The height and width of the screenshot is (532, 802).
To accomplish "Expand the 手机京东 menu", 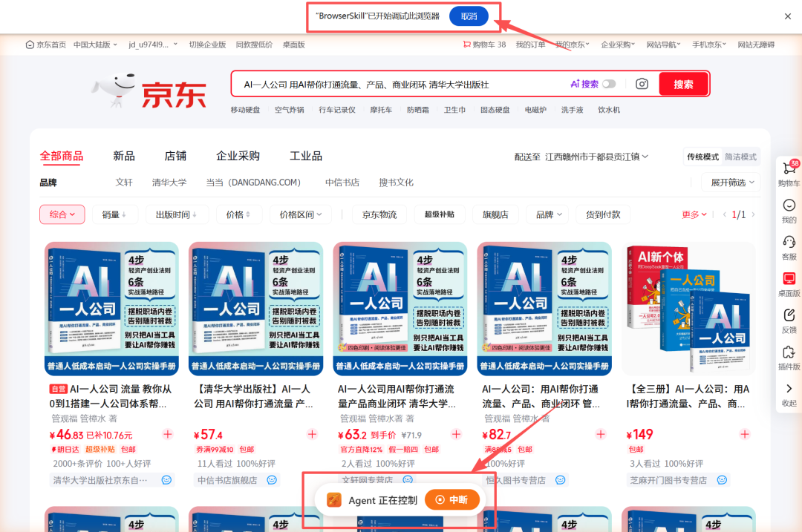I will coord(709,45).
